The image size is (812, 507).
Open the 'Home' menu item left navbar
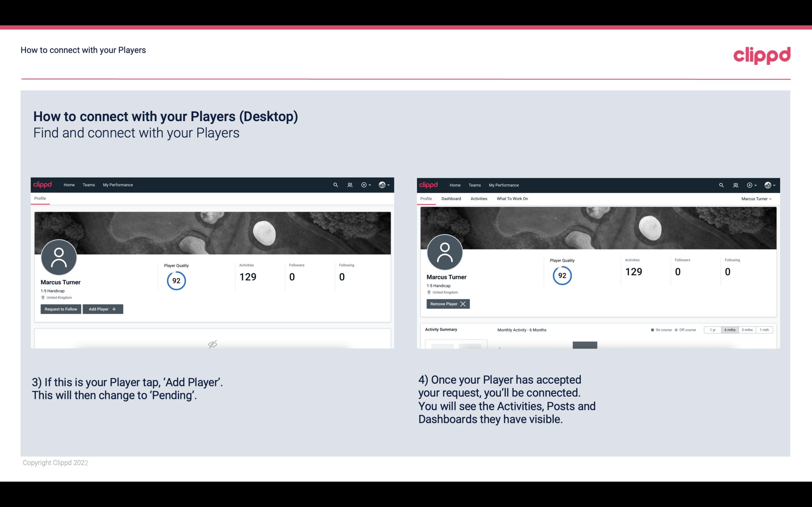(69, 184)
